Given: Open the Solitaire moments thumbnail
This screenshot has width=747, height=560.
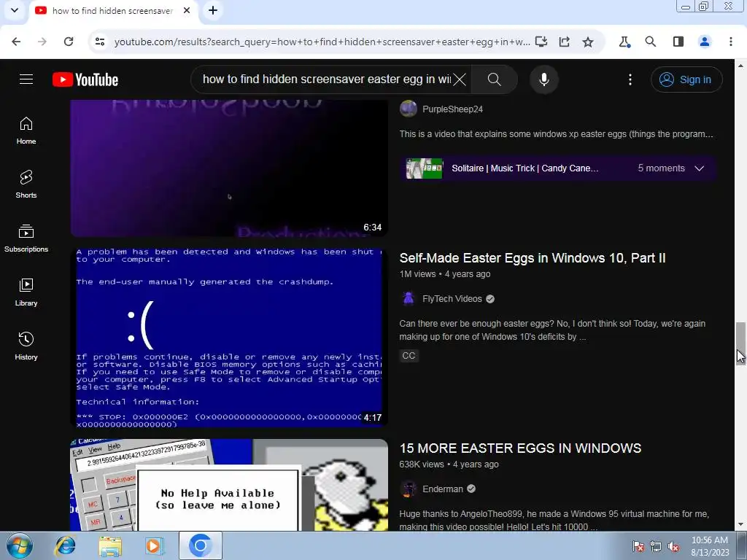Looking at the screenshot, I should click(425, 168).
